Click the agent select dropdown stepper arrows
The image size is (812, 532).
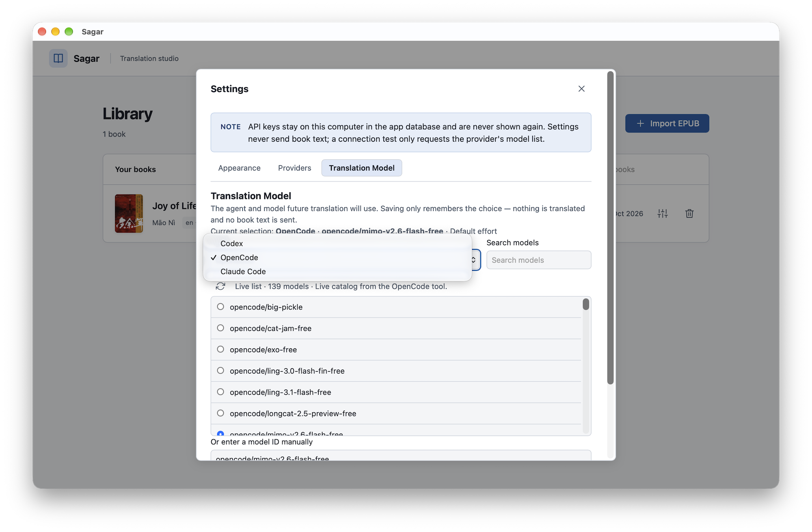tap(473, 260)
